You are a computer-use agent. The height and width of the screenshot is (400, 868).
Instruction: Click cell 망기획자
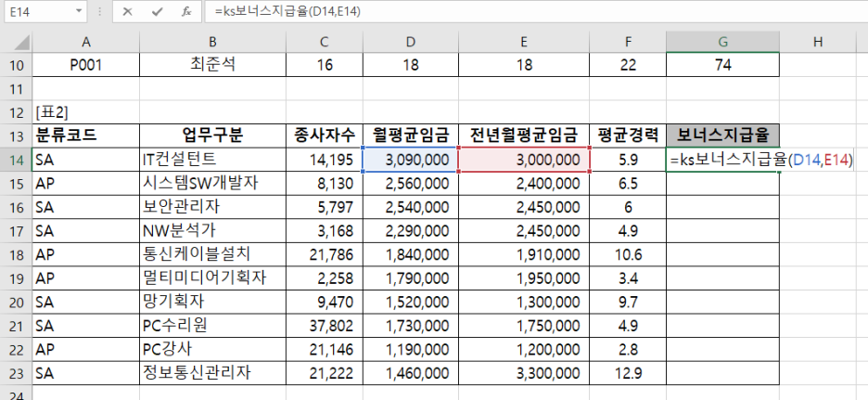pos(212,303)
